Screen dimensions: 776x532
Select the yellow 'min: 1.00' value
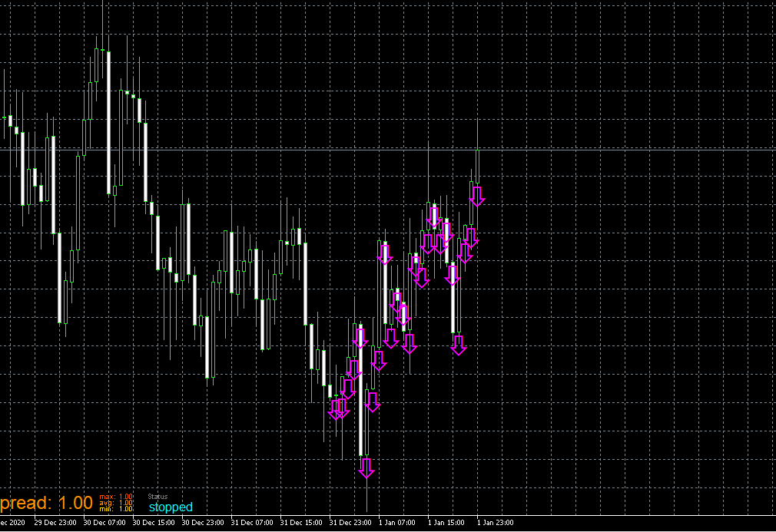[116, 509]
